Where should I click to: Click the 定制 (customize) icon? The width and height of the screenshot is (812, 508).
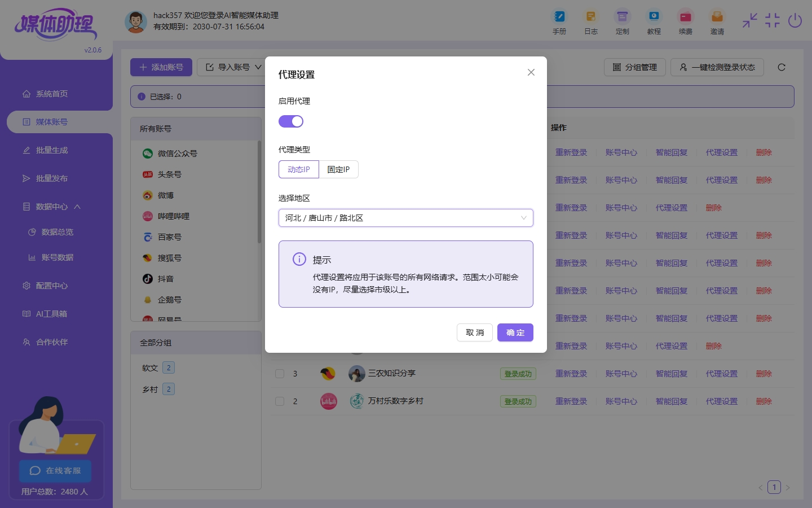(623, 21)
